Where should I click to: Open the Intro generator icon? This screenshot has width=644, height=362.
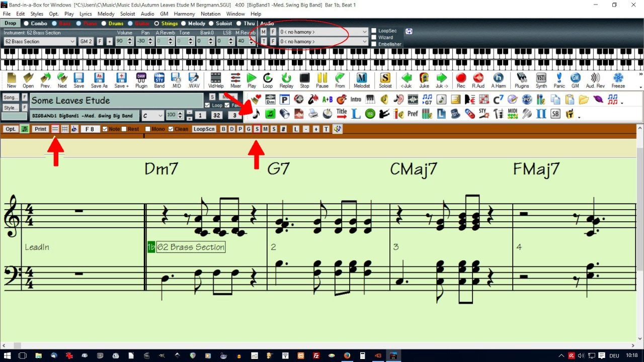(356, 99)
